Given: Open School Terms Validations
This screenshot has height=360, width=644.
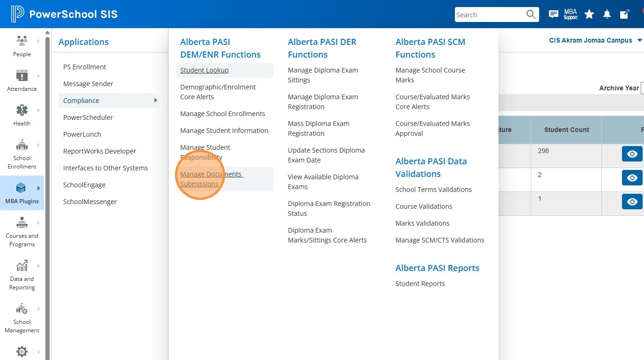Looking at the screenshot, I should 433,190.
